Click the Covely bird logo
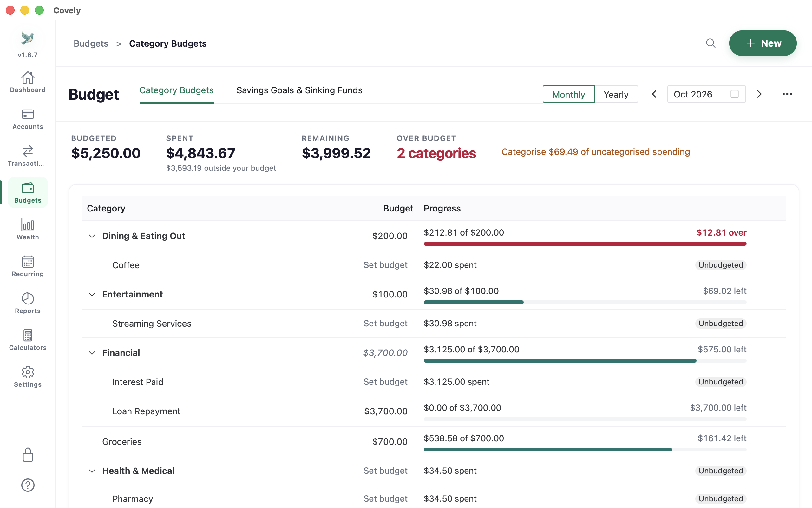Screen dimensions: 812x508 click(x=28, y=38)
